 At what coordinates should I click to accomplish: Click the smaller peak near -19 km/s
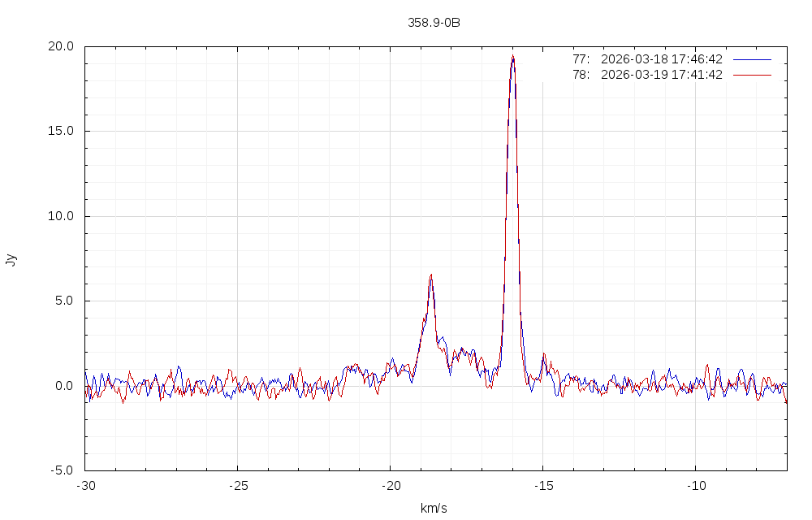431,275
